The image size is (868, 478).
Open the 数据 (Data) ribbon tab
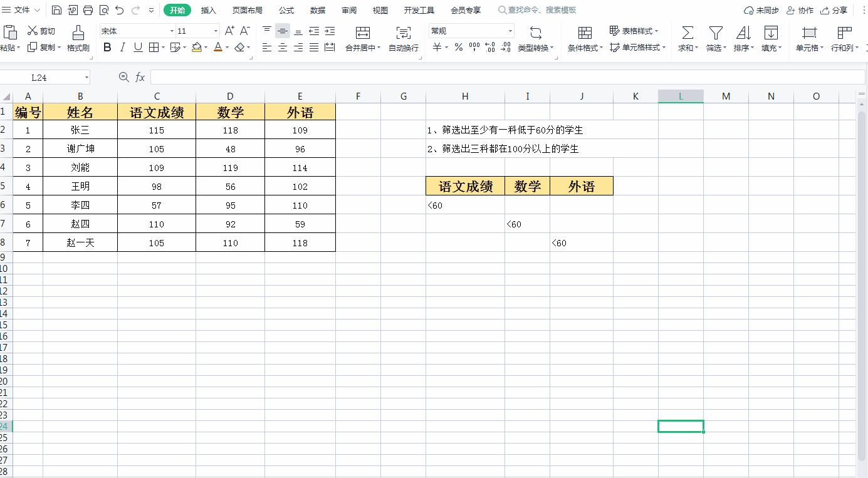[318, 10]
